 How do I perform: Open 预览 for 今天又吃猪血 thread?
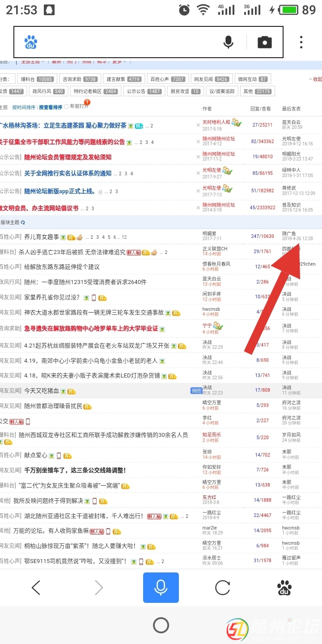pyautogui.click(x=196, y=390)
